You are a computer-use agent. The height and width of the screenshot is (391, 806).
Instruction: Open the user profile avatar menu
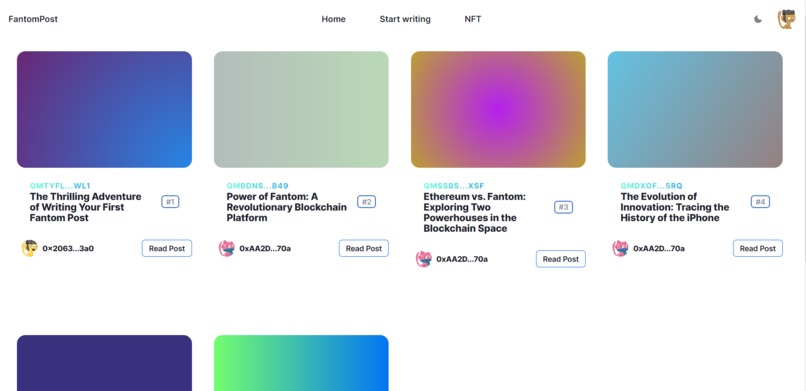coord(786,20)
